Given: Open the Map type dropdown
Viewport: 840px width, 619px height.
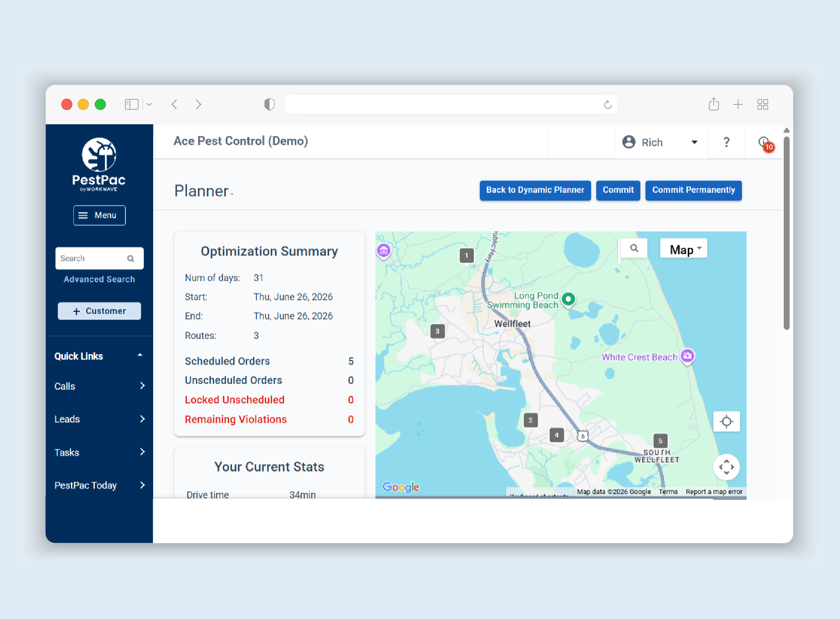Looking at the screenshot, I should tap(684, 249).
